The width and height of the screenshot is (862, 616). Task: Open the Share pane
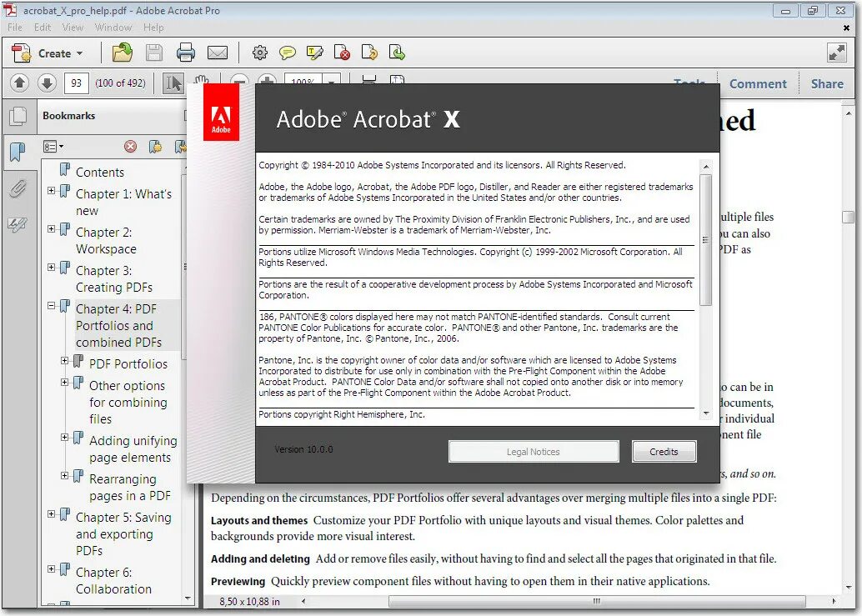tap(827, 83)
